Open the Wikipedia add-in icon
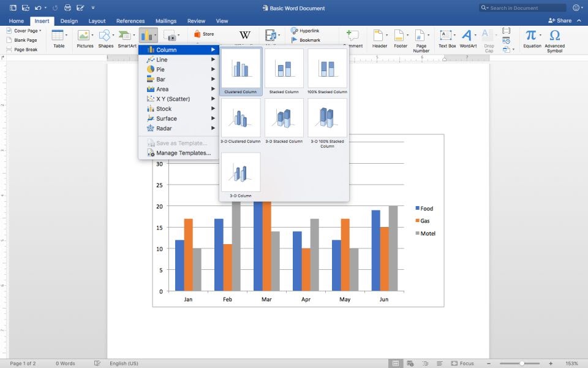 pos(245,35)
